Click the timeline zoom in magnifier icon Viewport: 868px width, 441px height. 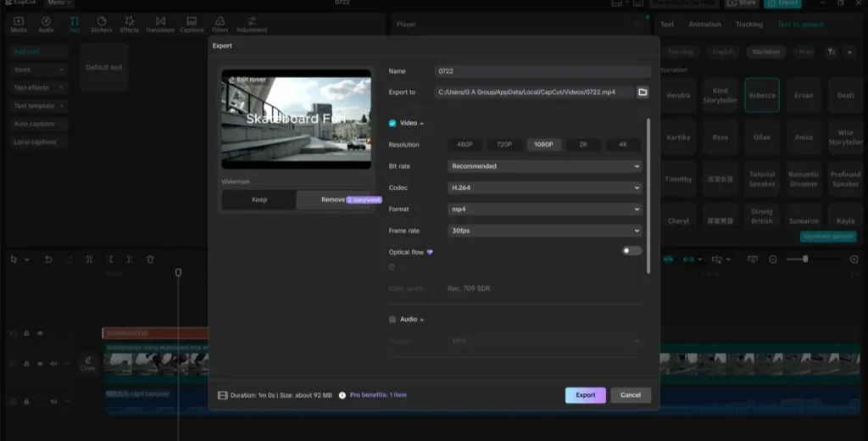[x=854, y=260]
